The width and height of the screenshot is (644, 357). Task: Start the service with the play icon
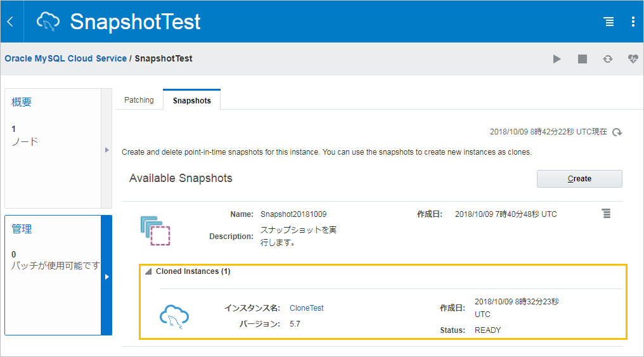tap(557, 59)
